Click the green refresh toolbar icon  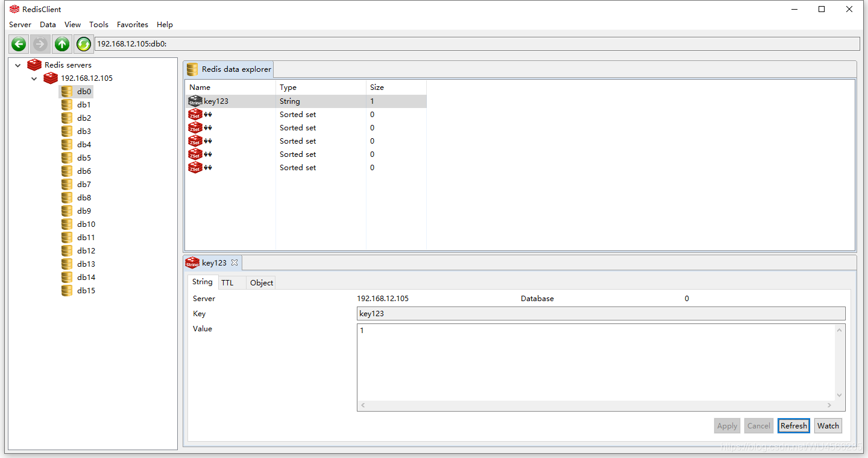84,44
